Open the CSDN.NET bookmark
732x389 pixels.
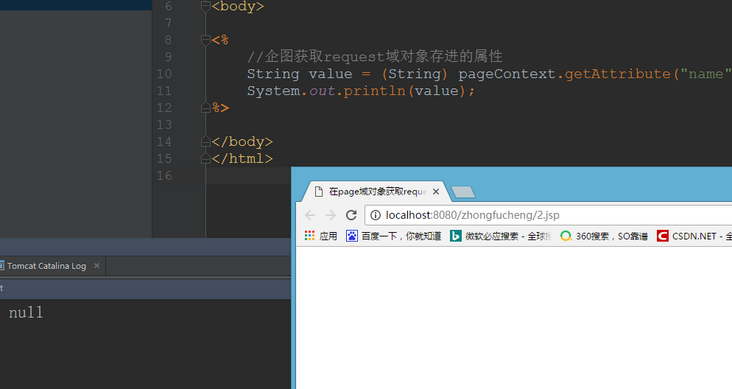click(x=694, y=236)
